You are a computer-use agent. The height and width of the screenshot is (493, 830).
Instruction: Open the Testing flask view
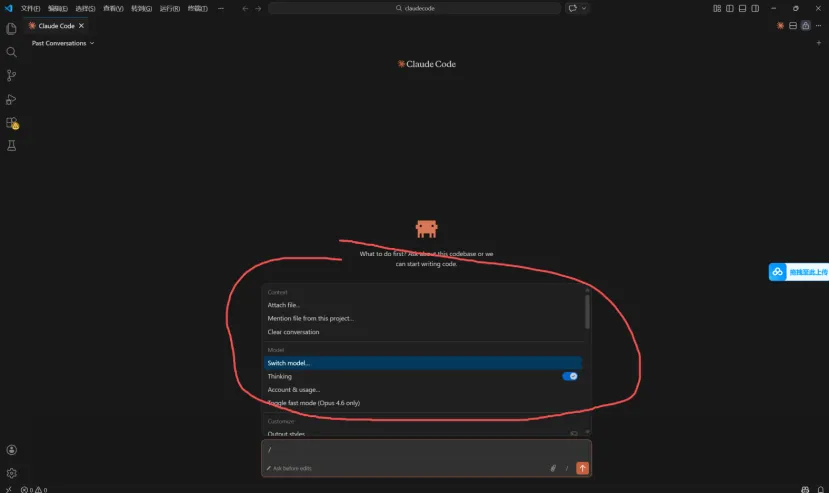(11, 146)
